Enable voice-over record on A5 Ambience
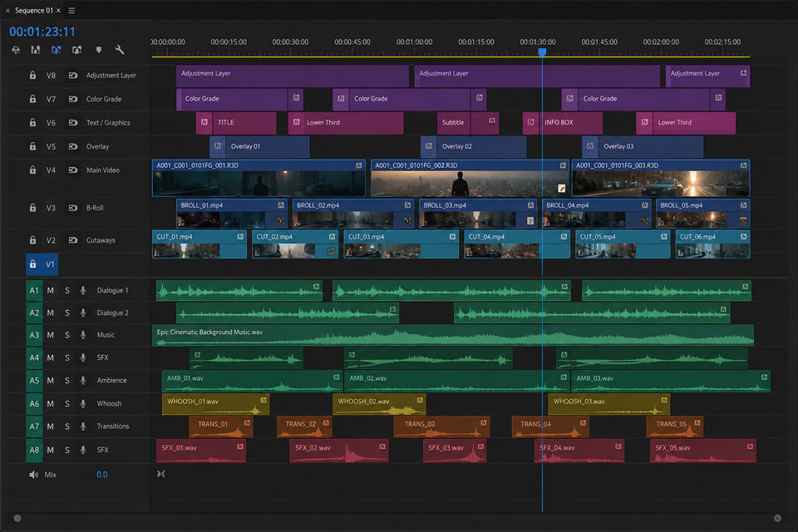Viewport: 798px width, 532px height. (x=83, y=380)
